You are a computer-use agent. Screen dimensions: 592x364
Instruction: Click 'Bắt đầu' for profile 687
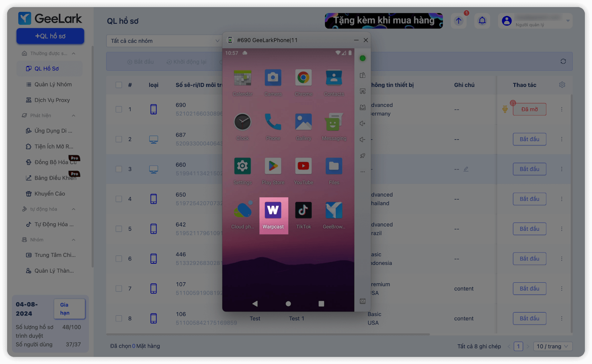pyautogui.click(x=529, y=139)
